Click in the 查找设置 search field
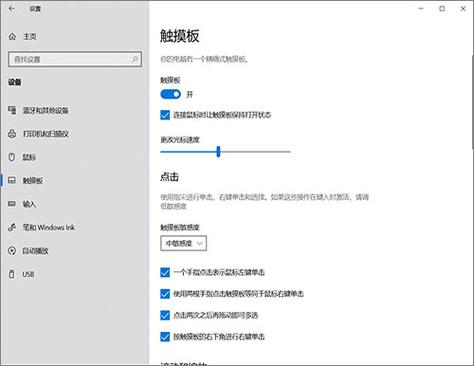Image resolution: width=474 pixels, height=366 pixels. 75,59
